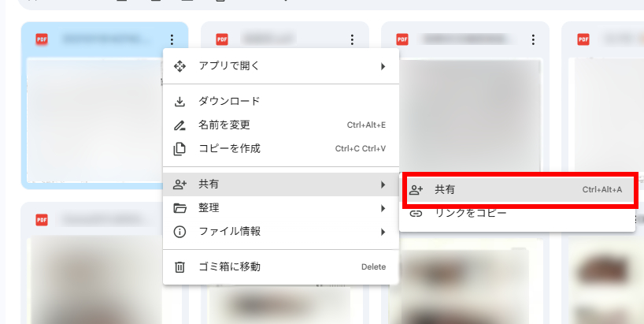Choose アプリで開く from the context menu

(x=281, y=66)
